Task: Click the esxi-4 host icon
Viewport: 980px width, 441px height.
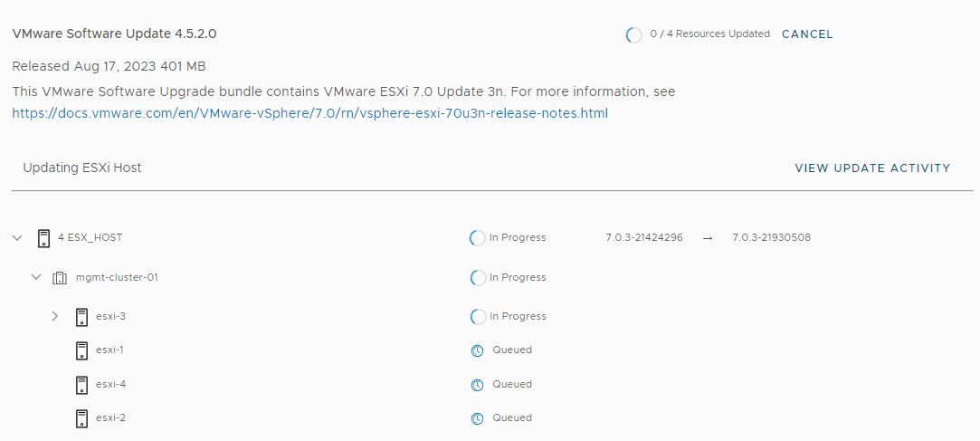Action: pos(81,385)
